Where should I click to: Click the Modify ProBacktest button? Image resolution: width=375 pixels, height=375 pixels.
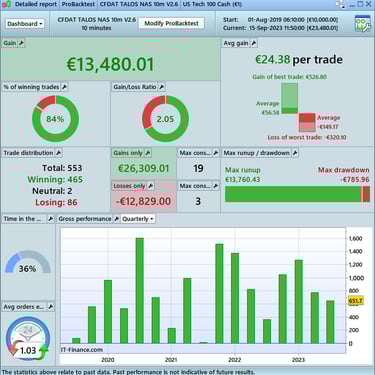point(171,23)
